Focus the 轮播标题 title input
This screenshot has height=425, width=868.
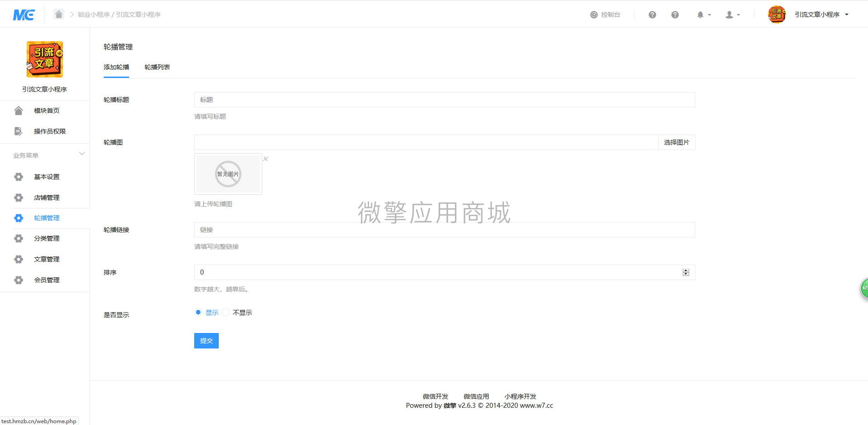(445, 100)
